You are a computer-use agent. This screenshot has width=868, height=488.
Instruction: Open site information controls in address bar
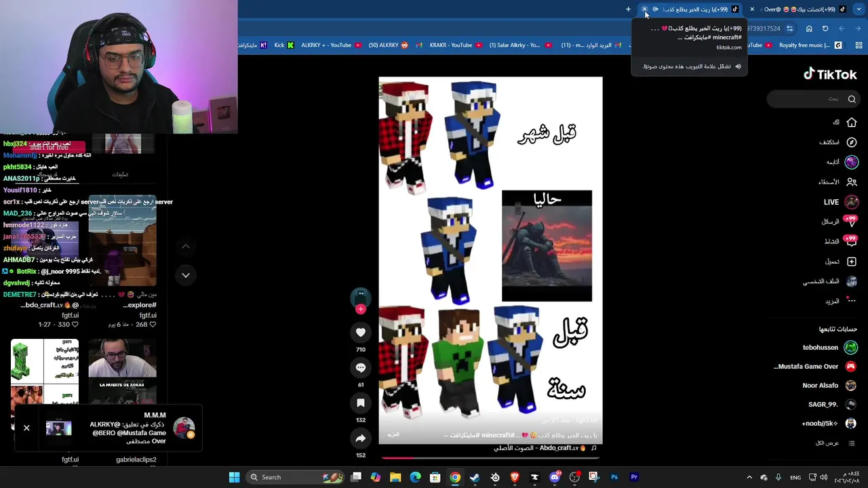[789, 28]
